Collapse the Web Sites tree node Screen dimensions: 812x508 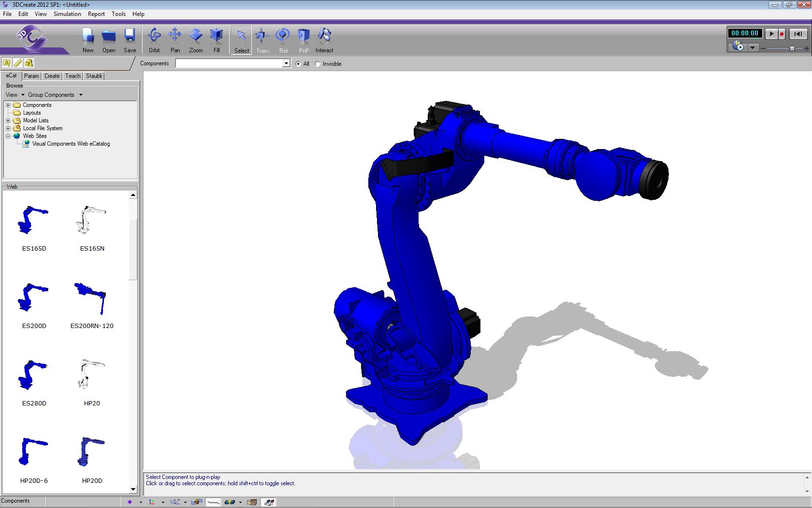8,136
